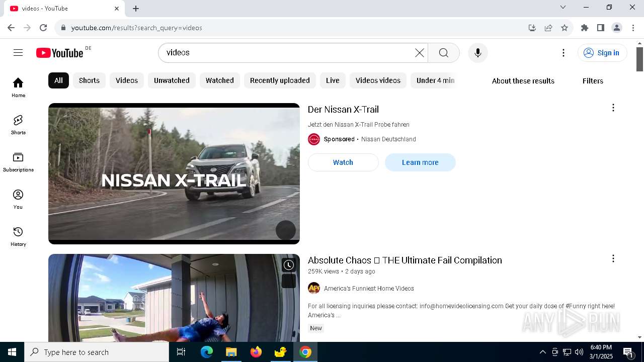This screenshot has width=644, height=362.
Task: Open more options for Nissan X-Trail ad
Action: pos(613,108)
